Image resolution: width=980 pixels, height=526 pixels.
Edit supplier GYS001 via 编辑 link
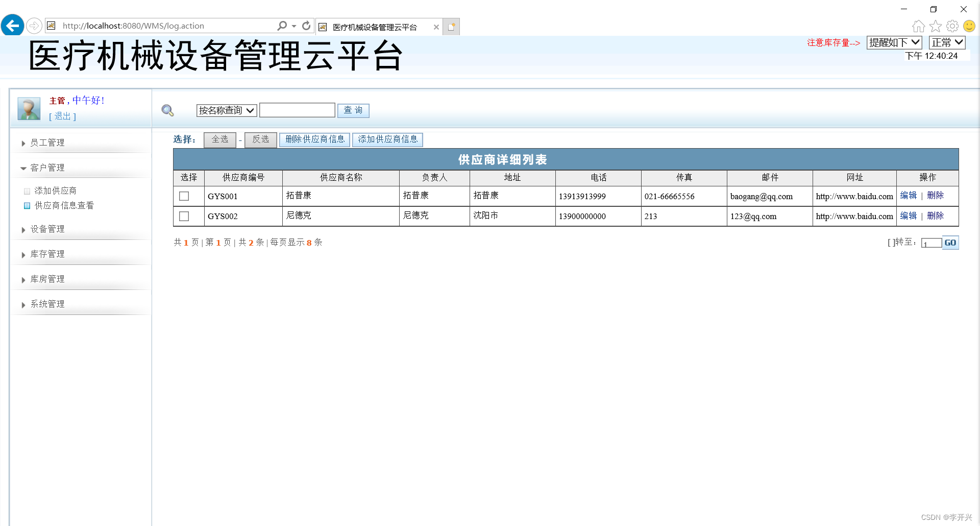[909, 196]
